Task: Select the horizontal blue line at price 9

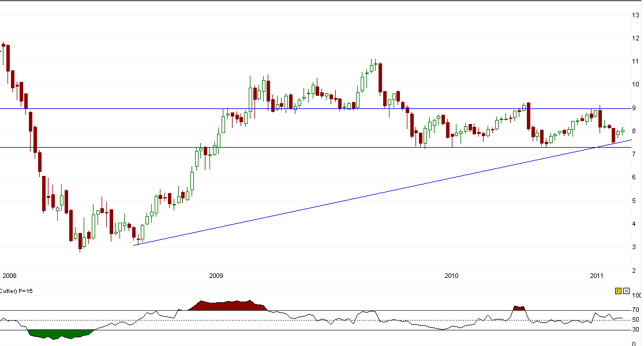Action: tap(316, 109)
